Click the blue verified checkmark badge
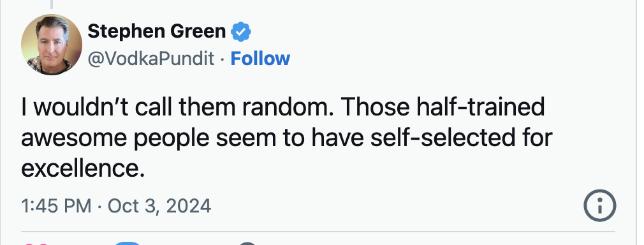Image resolution: width=644 pixels, height=245 pixels. click(241, 32)
